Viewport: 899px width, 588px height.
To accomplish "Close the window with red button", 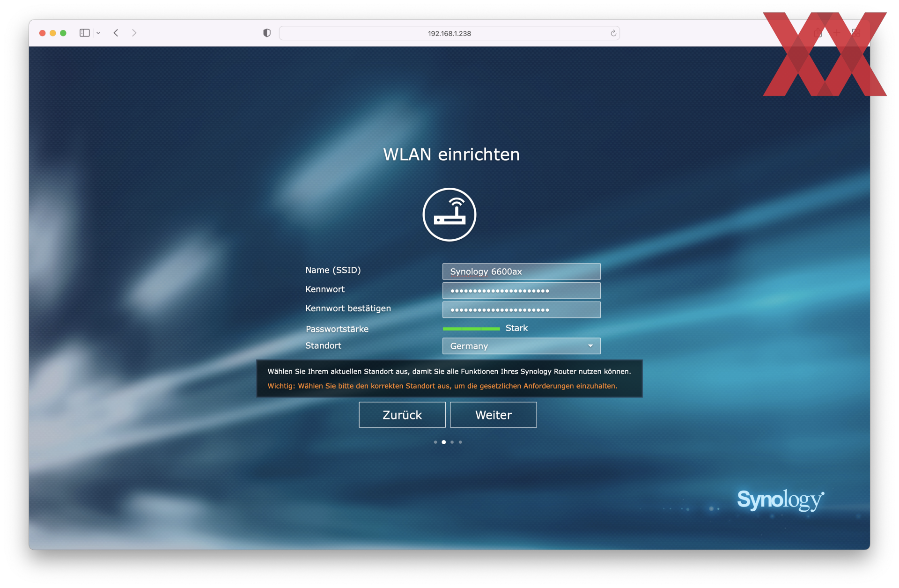I will [43, 33].
